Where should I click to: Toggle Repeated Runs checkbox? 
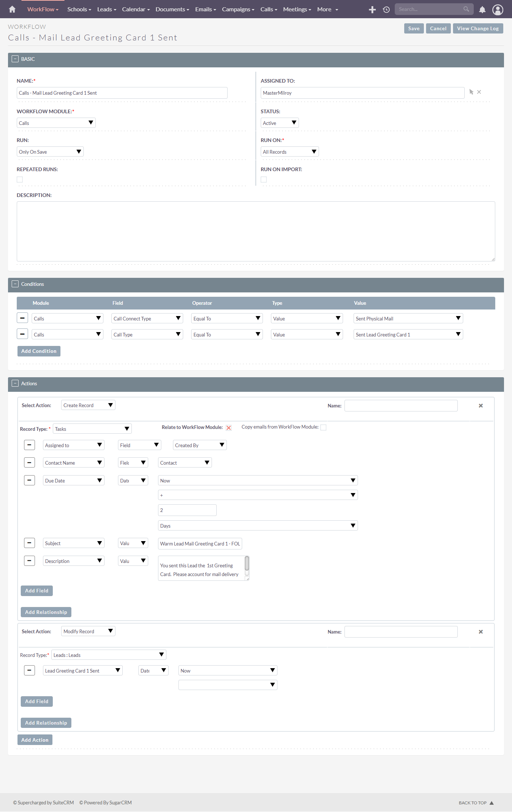[20, 180]
